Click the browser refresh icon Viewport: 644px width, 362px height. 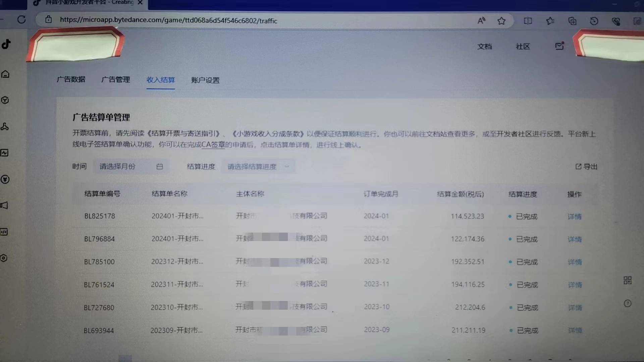tap(21, 20)
